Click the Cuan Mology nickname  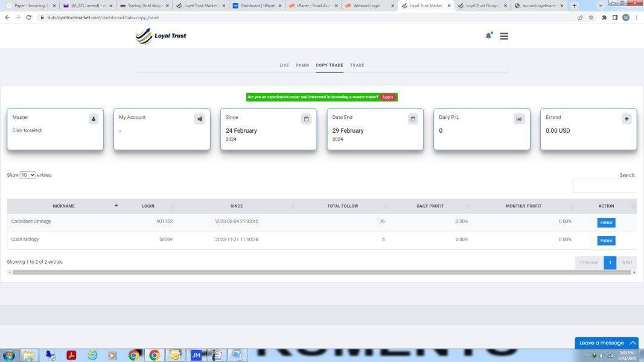(x=25, y=240)
